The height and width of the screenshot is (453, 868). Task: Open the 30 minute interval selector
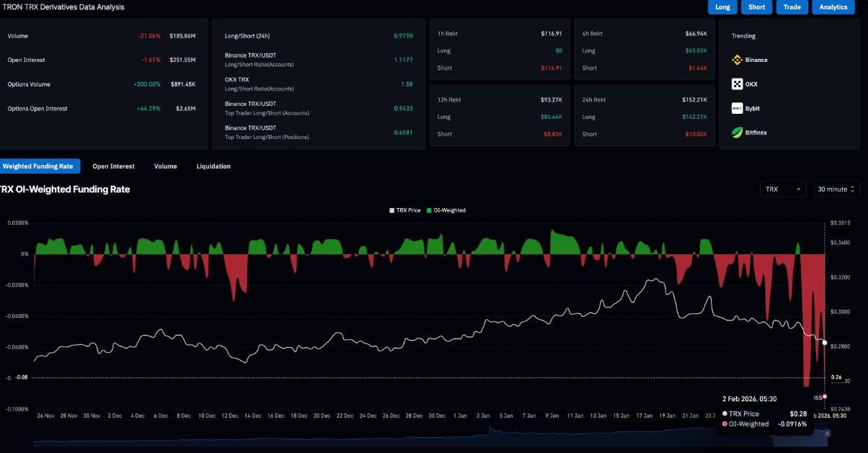[x=836, y=189]
